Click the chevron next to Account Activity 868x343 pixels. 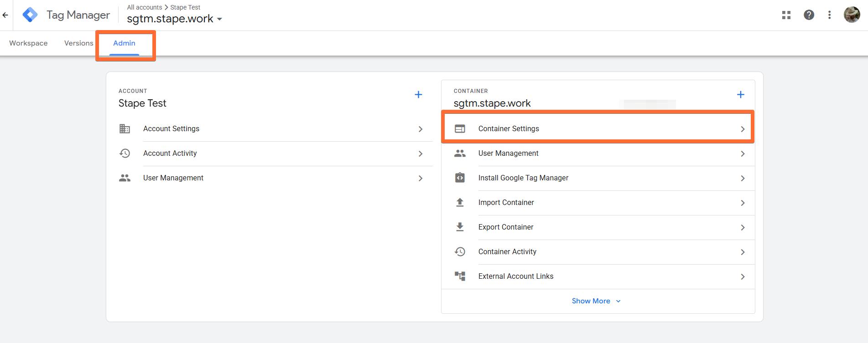[421, 154]
